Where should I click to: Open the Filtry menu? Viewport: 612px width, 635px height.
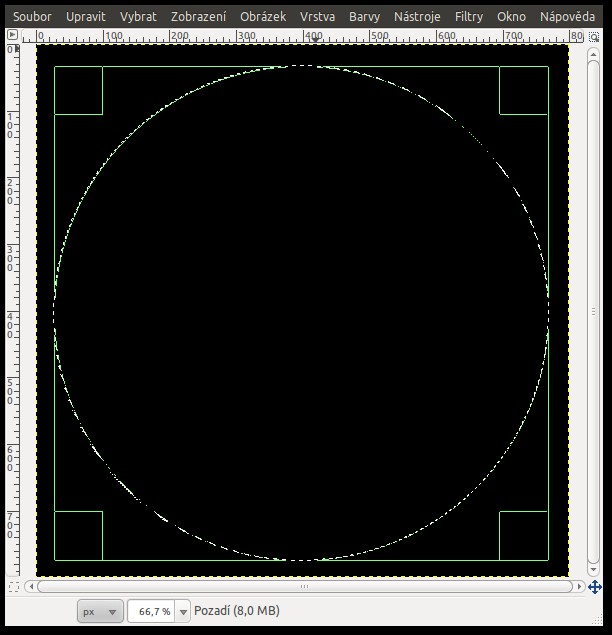coord(469,17)
